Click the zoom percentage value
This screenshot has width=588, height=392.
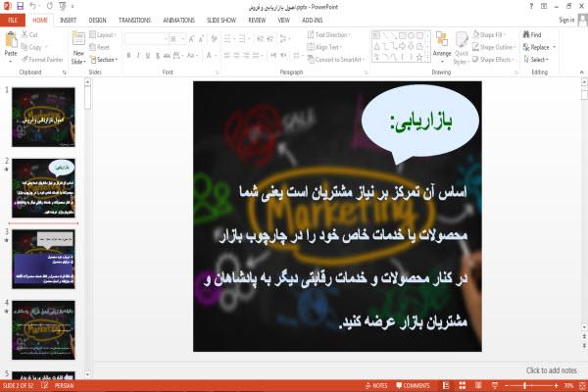click(x=568, y=385)
